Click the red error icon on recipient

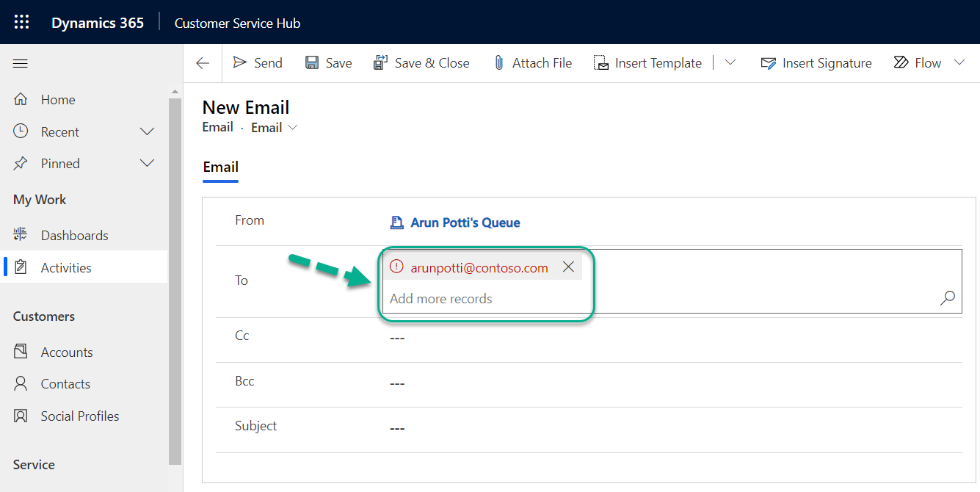pyautogui.click(x=396, y=267)
